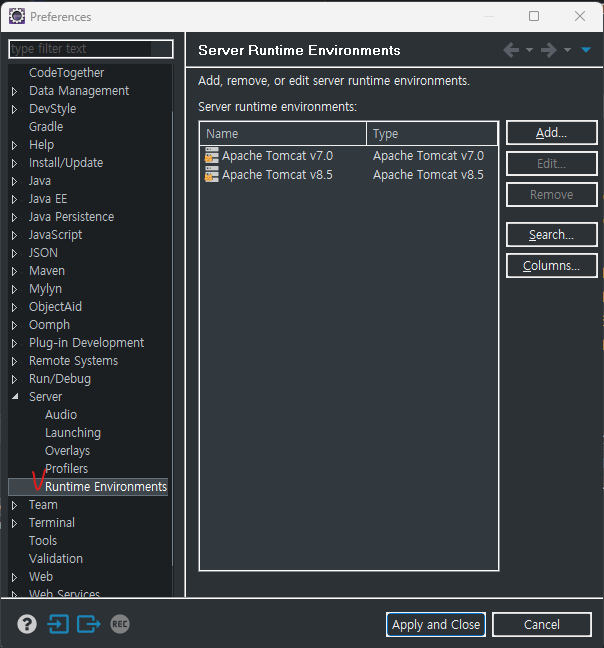Click the Apache Tomcat v8.5 server icon
Viewport: 604px width, 648px height.
pos(212,175)
